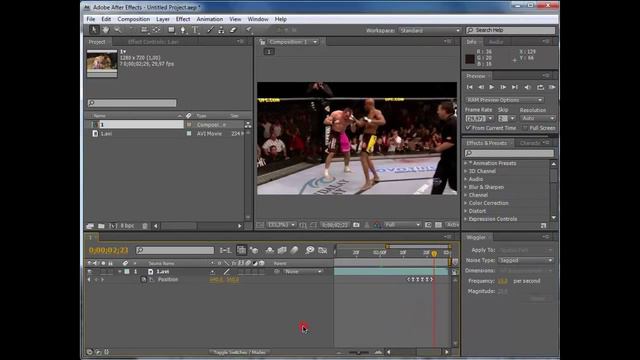Open the Animation menu

pos(209,19)
